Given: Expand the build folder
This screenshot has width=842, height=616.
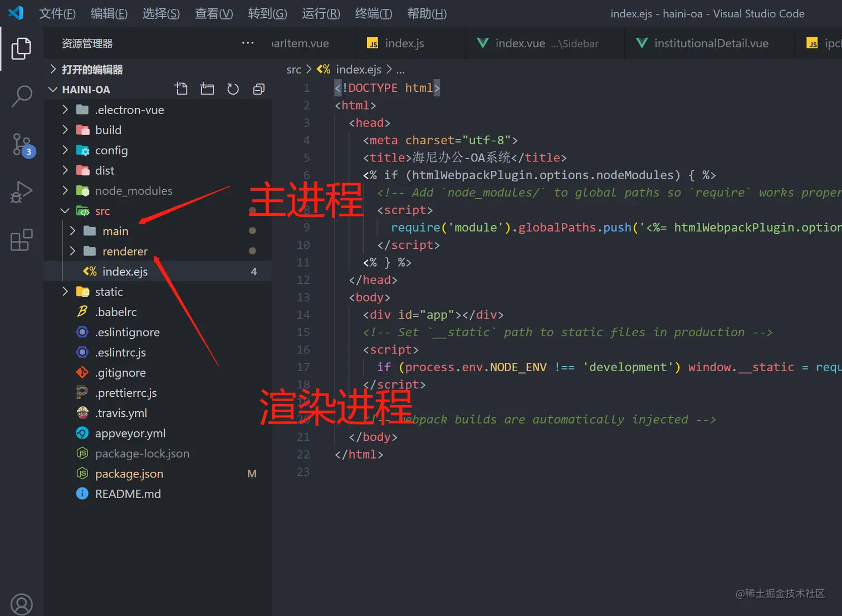Looking at the screenshot, I should click(x=65, y=130).
